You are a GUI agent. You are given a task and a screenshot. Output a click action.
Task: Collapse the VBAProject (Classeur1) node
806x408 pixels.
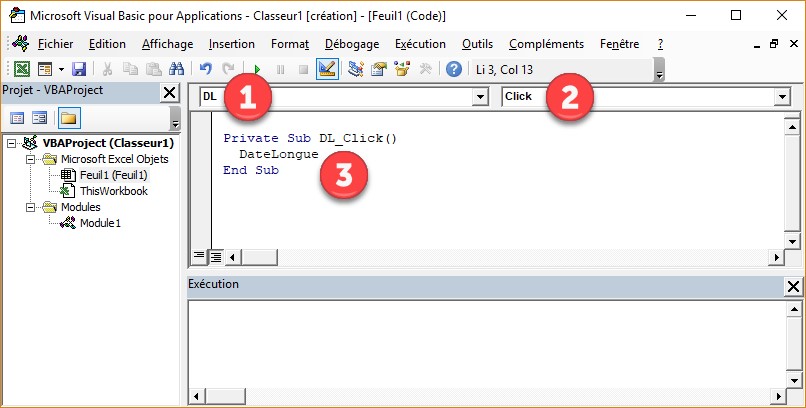12,143
